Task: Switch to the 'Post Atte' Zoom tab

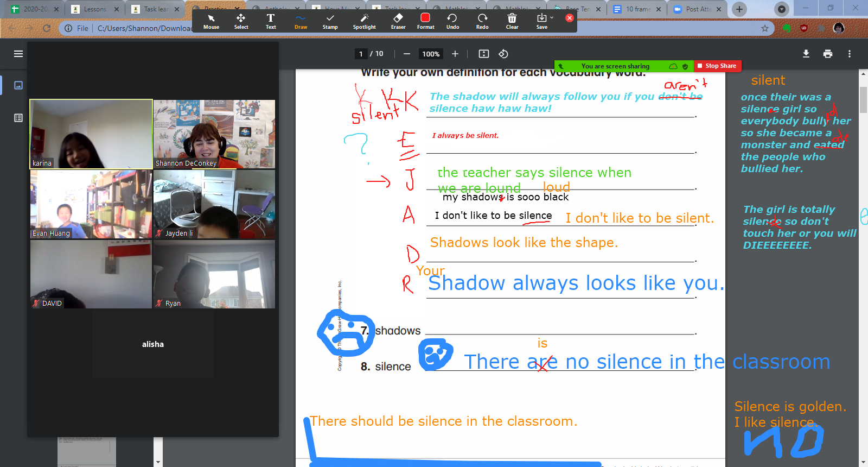Action: coord(698,9)
